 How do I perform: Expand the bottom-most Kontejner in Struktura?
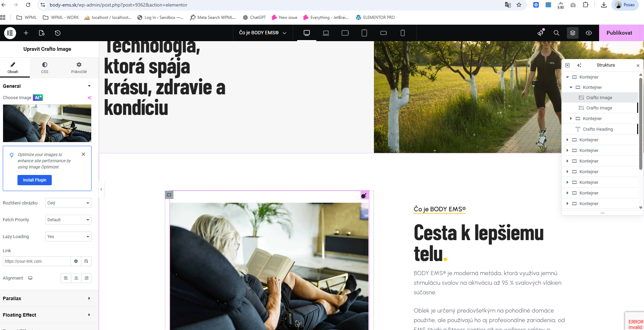tap(568, 204)
